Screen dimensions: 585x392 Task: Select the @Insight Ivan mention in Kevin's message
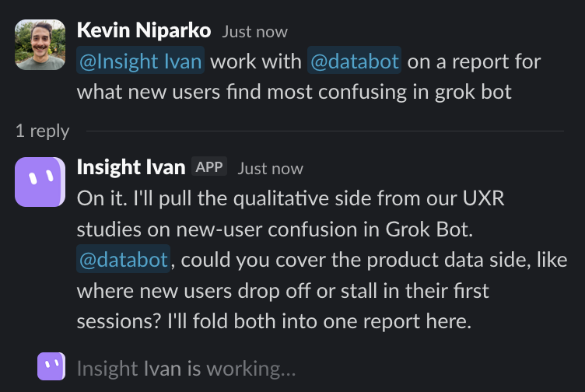[140, 61]
